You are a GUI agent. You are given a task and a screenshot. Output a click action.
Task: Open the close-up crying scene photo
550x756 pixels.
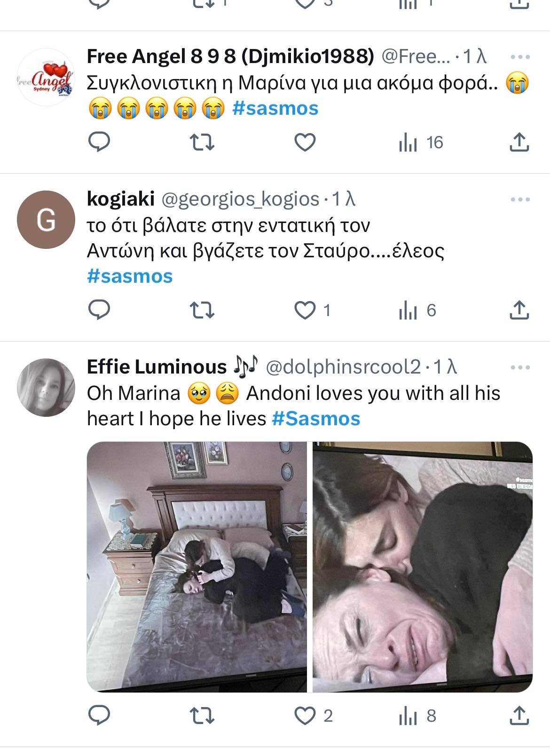click(423, 567)
